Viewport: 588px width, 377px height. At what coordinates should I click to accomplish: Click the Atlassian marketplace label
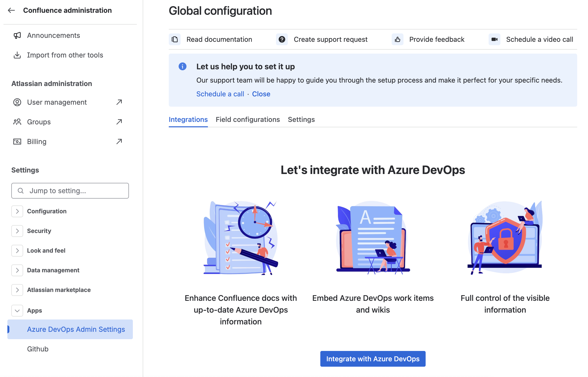59,290
